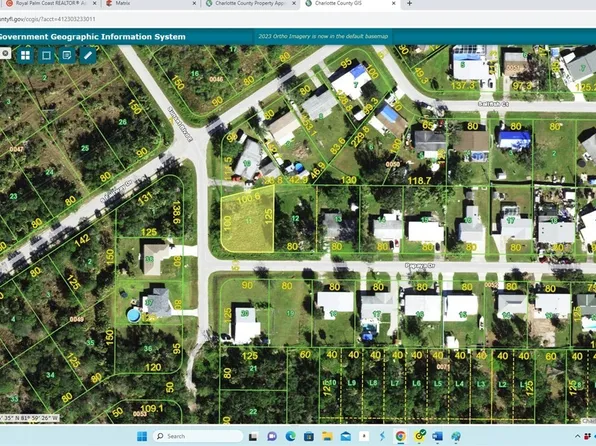
Task: Open the Windows Start menu
Action: click(142, 436)
